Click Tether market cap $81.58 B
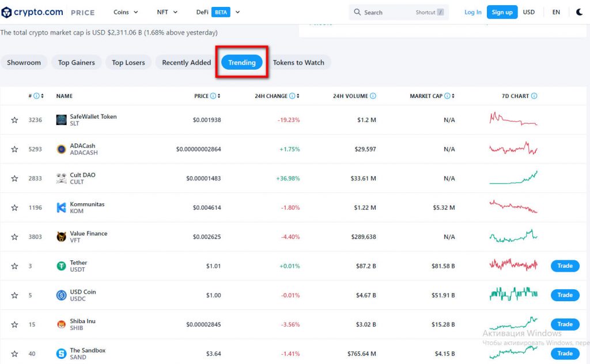 (x=443, y=266)
